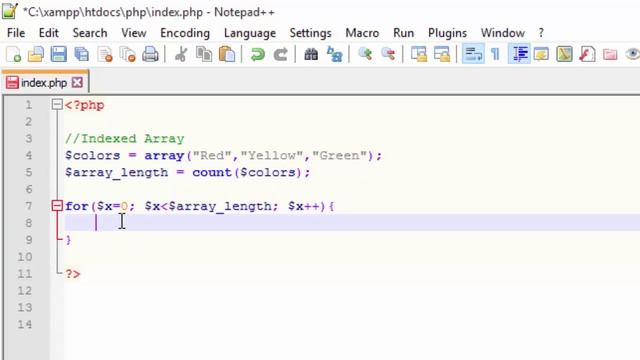Cut selection with scissors icon
Viewport: 640px width, 360px height.
point(181,54)
